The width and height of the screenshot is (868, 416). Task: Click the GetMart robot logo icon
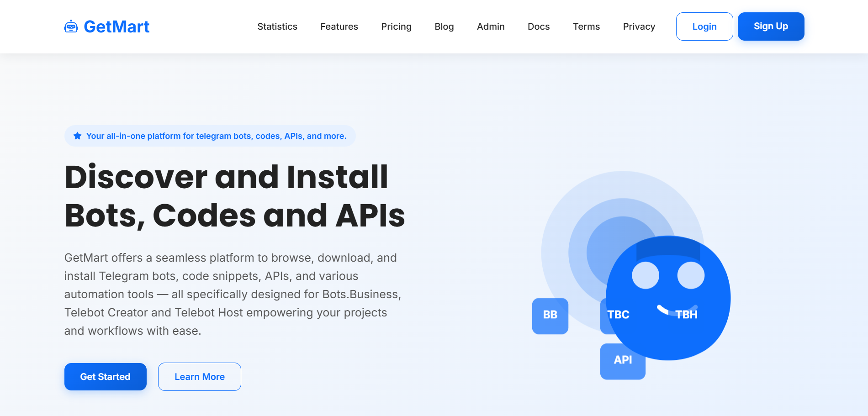click(x=71, y=26)
